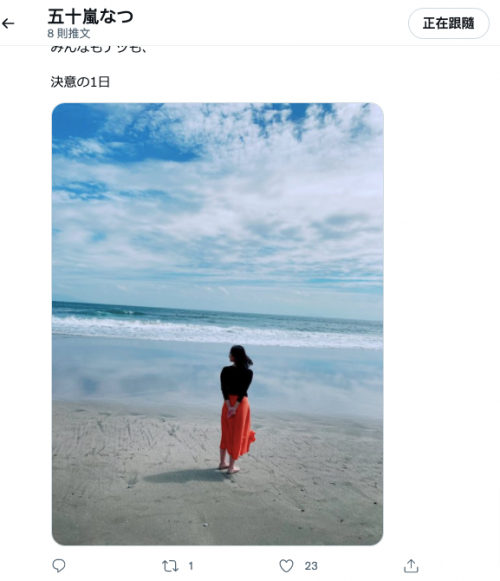
Task: Go back using the left arrow
Action: coord(8,24)
